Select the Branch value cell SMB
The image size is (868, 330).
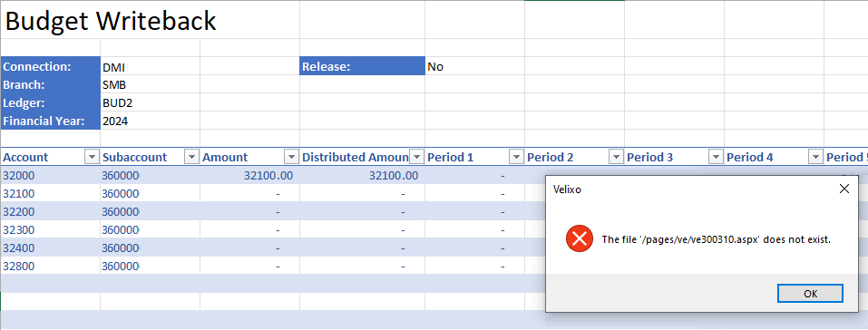point(150,84)
